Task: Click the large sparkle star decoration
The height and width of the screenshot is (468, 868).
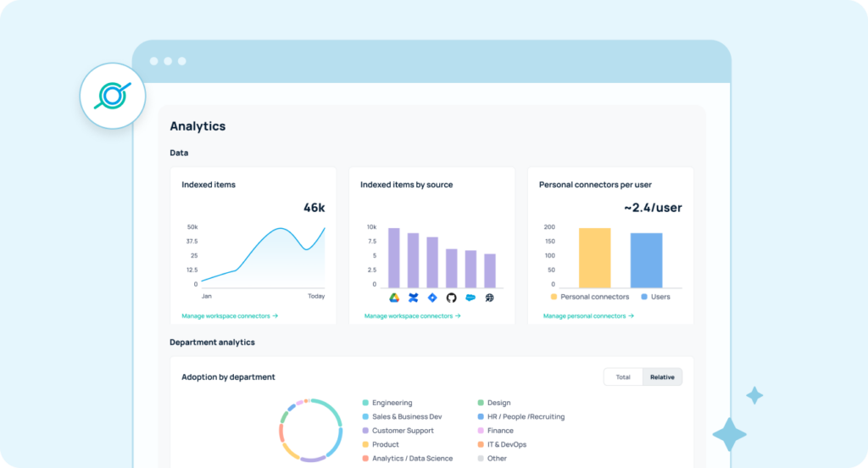Action: coord(729,435)
